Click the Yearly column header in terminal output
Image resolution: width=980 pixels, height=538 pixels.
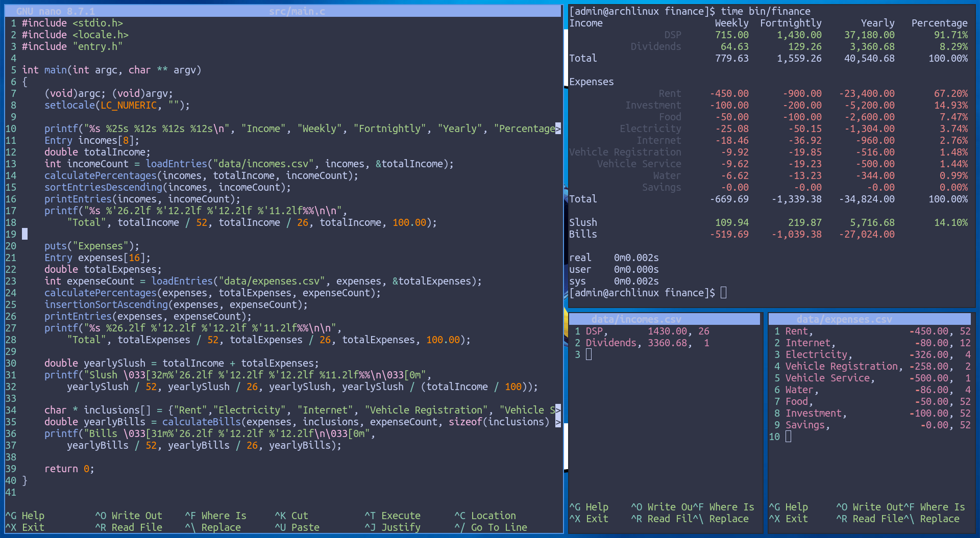(x=877, y=23)
